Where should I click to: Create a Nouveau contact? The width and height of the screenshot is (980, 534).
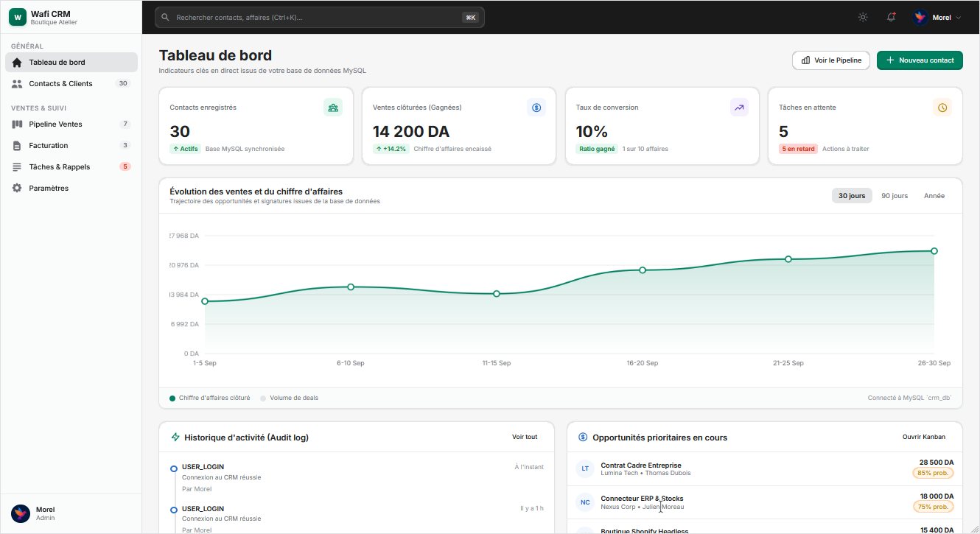[x=920, y=60]
